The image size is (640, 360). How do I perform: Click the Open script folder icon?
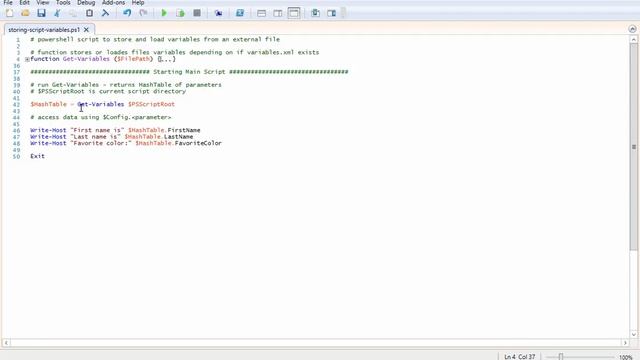(25, 13)
